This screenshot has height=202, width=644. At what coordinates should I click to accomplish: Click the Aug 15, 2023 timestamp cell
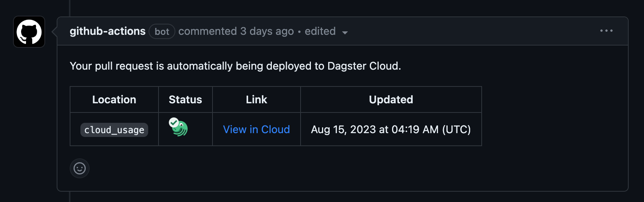click(x=391, y=129)
